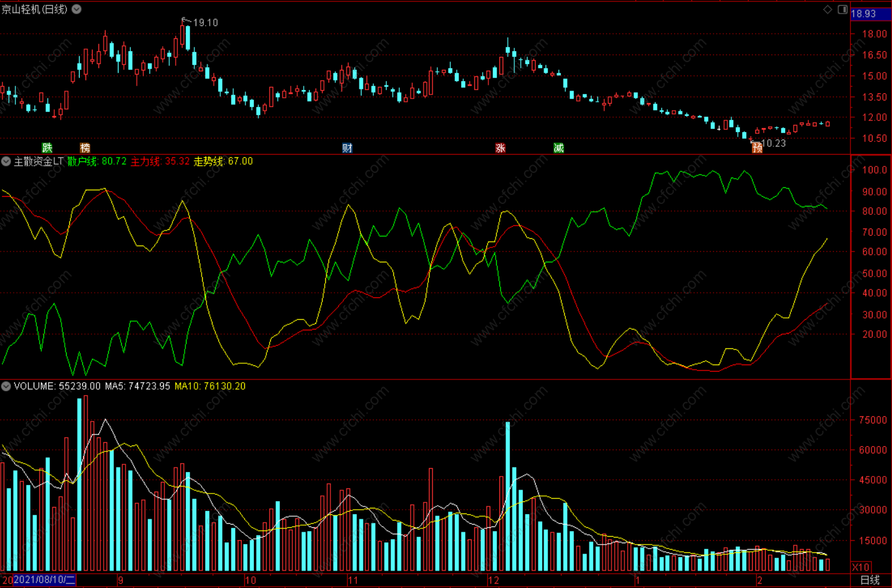Click the 日线 period button at bottom right
892x588 pixels.
(870, 580)
